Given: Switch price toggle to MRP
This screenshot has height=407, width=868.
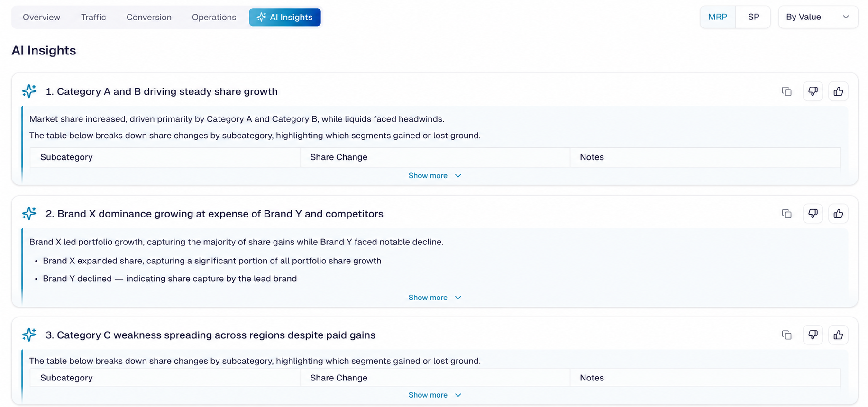Looking at the screenshot, I should pos(717,17).
